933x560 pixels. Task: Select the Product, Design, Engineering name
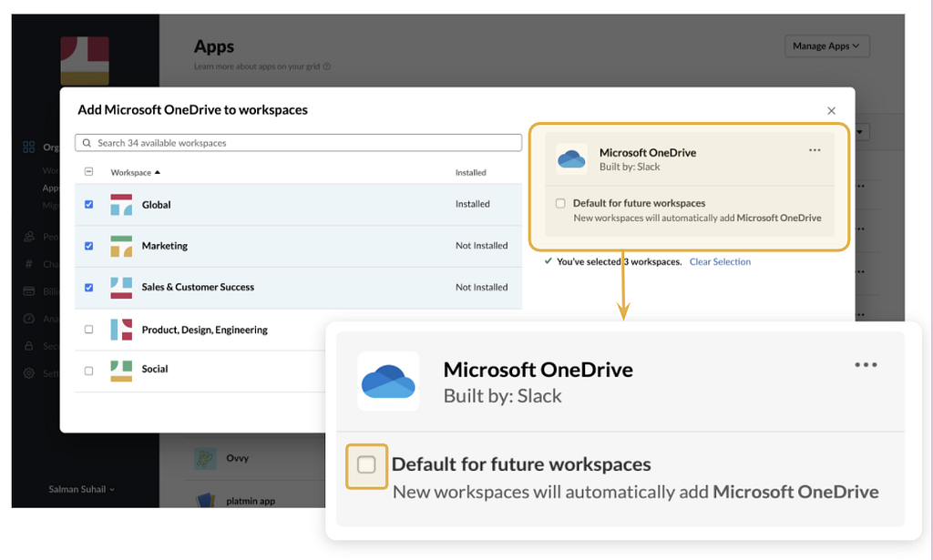204,330
